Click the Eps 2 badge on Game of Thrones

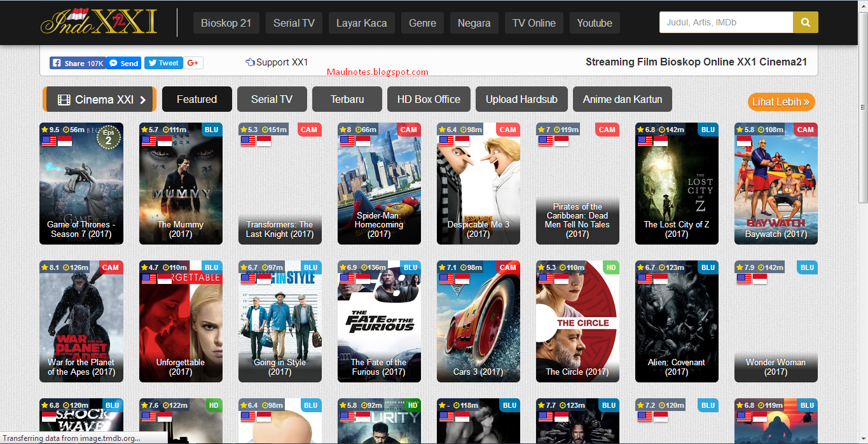pos(108,137)
